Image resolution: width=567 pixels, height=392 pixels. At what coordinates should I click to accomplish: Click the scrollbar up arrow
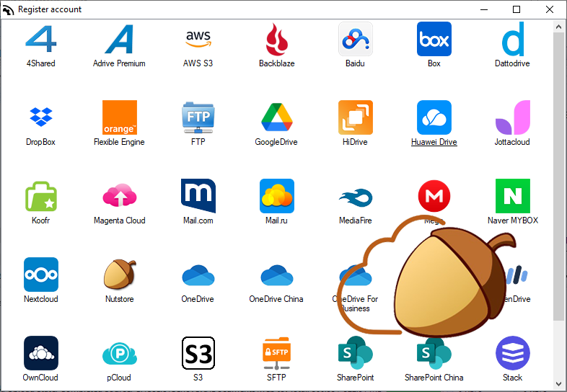[558, 27]
